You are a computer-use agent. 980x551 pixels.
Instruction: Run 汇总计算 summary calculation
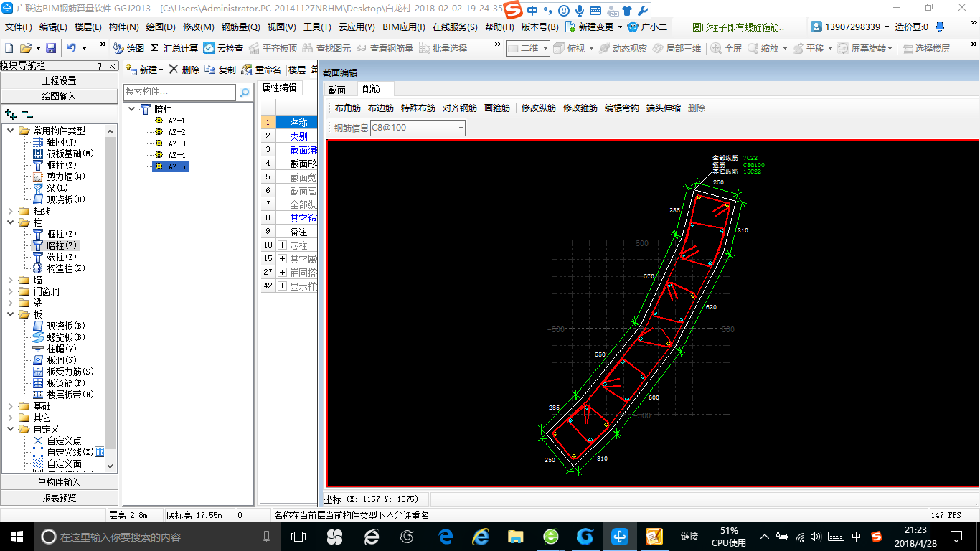[174, 48]
